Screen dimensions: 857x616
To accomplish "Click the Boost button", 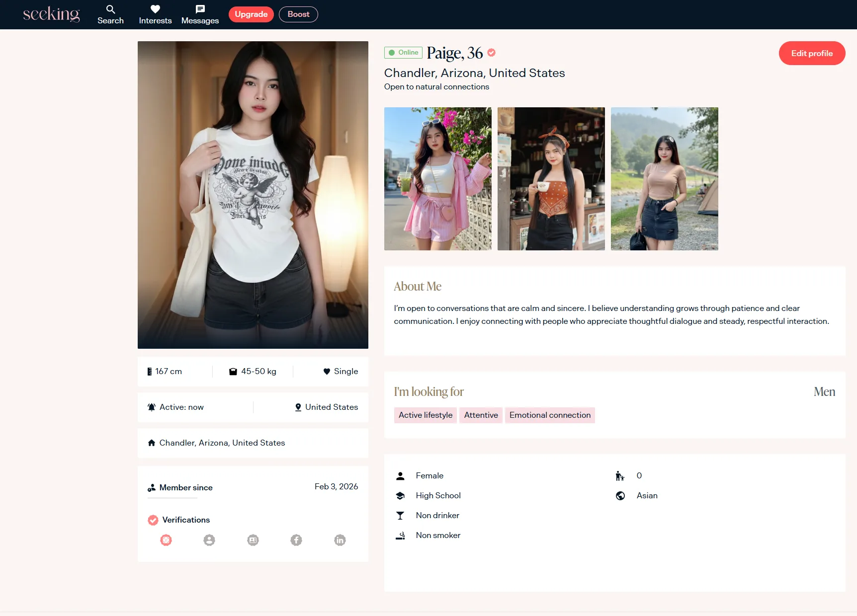I will 298,14.
